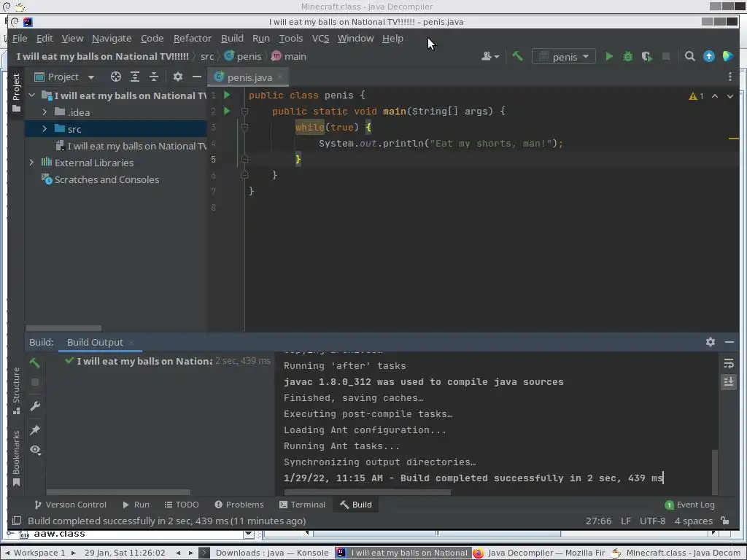The width and height of the screenshot is (747, 560).
Task: Click the main method breadcrumb
Action: (x=289, y=56)
